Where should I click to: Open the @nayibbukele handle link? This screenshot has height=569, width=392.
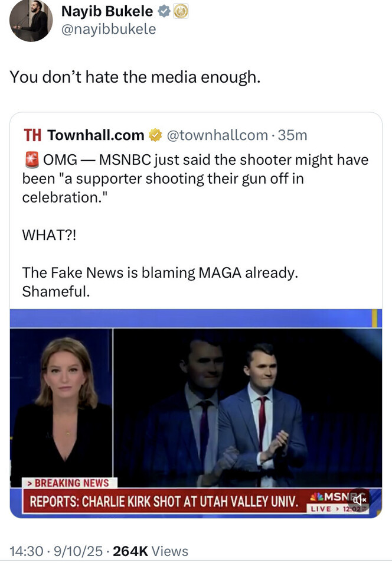(x=109, y=28)
